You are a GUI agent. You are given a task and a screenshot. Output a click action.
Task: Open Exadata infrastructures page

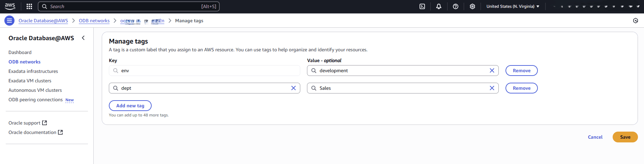point(33,71)
